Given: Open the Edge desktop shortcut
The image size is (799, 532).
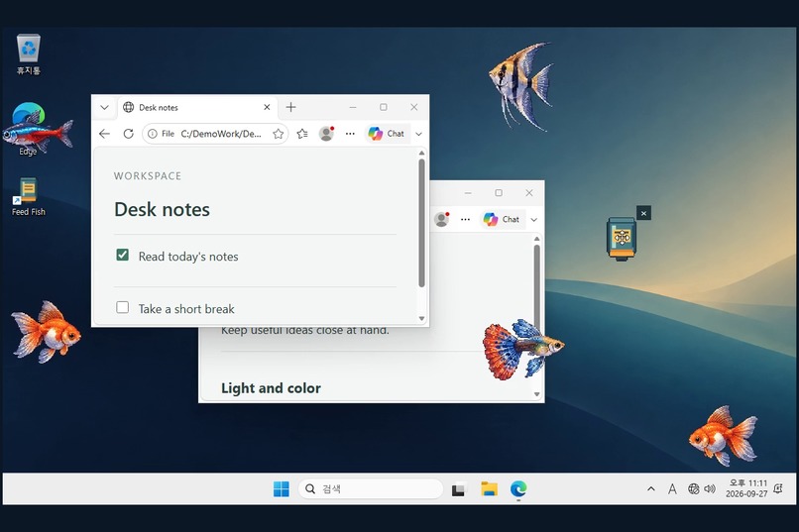Looking at the screenshot, I should coord(28,129).
